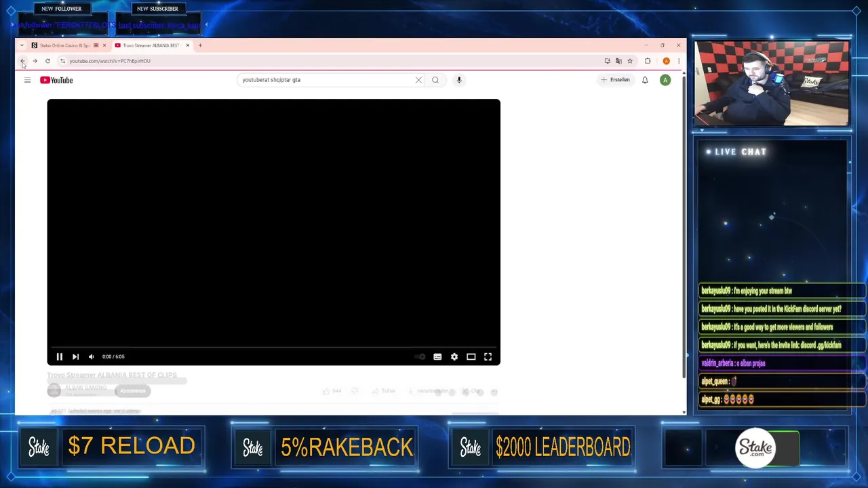
Task: Enter fullscreen mode
Action: coord(488,357)
